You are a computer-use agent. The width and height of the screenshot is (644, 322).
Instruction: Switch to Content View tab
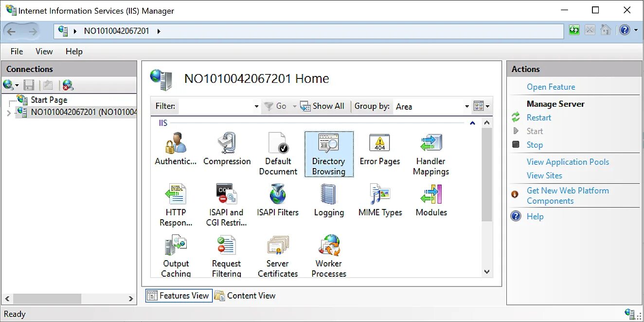246,296
